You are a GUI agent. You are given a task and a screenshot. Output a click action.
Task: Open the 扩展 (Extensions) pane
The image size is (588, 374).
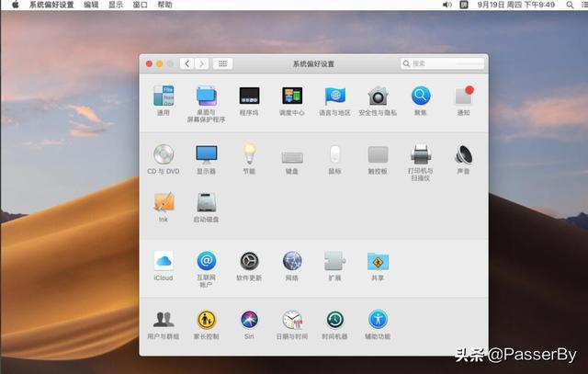pyautogui.click(x=334, y=266)
